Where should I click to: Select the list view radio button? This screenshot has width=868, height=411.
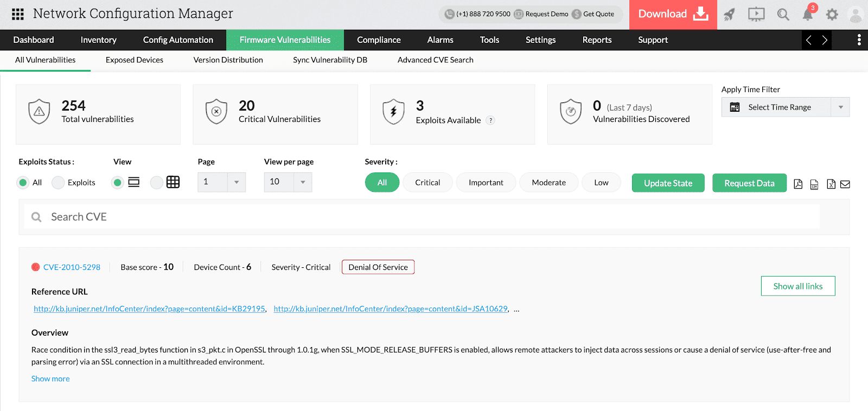coord(117,183)
